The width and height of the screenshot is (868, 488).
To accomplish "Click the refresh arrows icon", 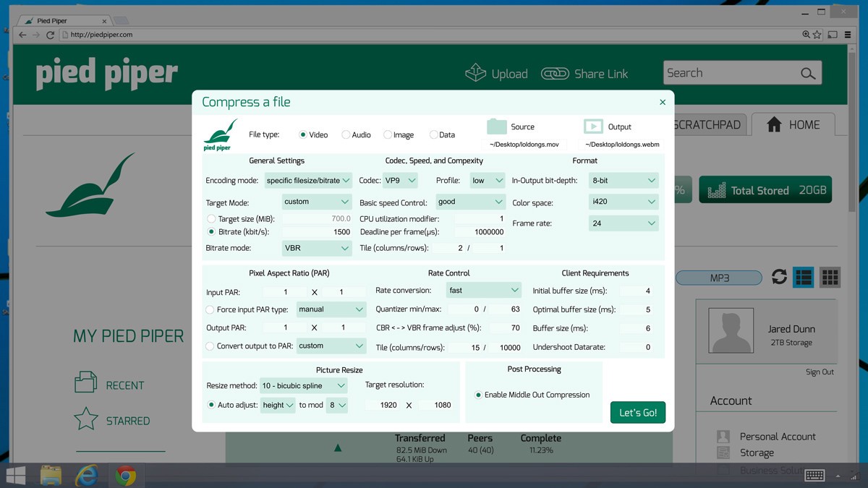I will point(779,277).
